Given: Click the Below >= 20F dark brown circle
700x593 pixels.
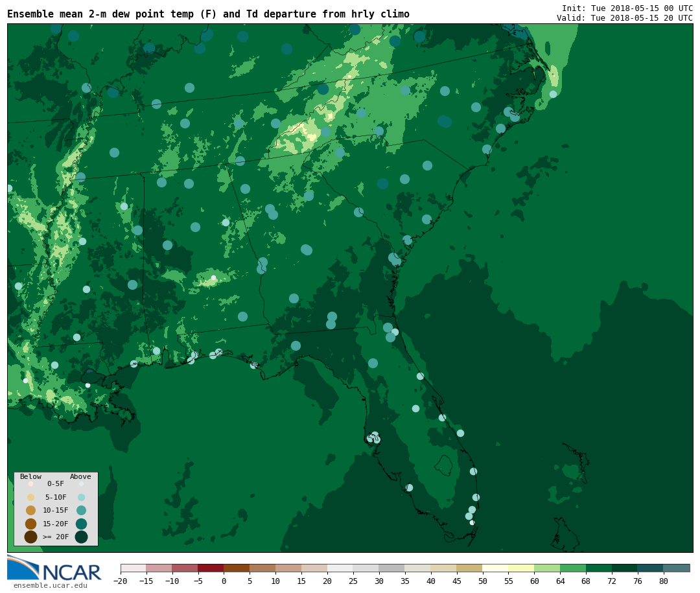Looking at the screenshot, I should pyautogui.click(x=31, y=537).
